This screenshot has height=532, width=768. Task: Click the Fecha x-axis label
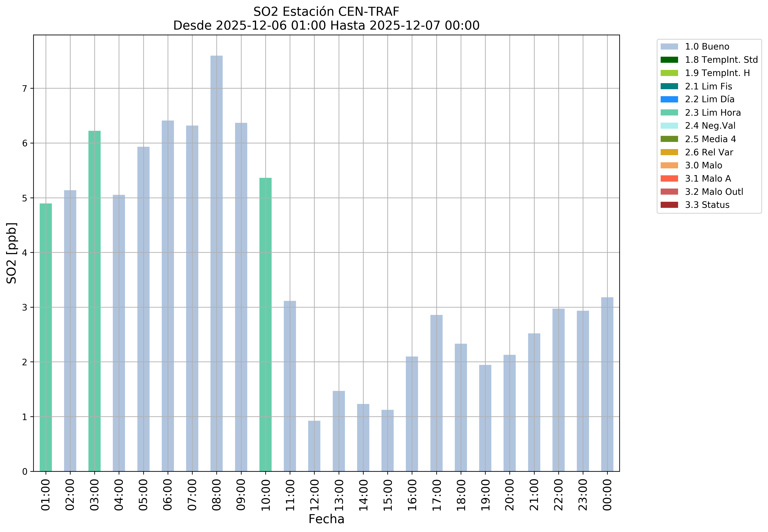click(326, 519)
